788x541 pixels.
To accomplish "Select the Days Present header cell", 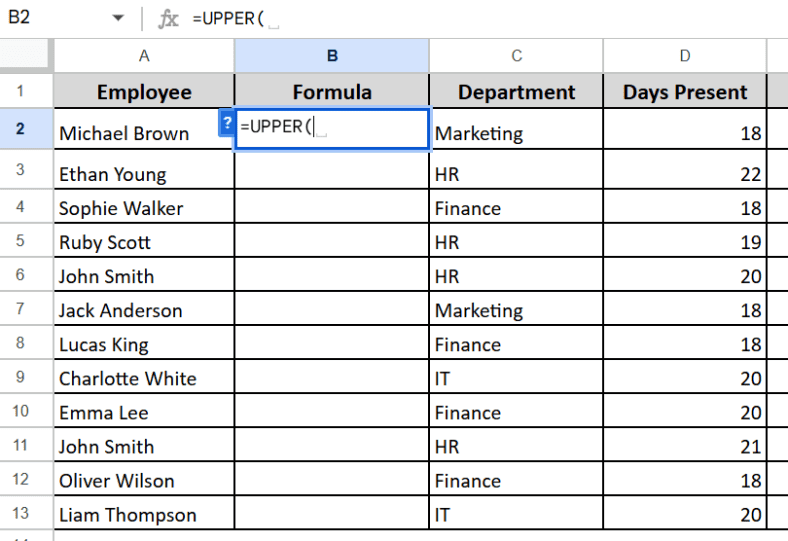I will tap(685, 92).
